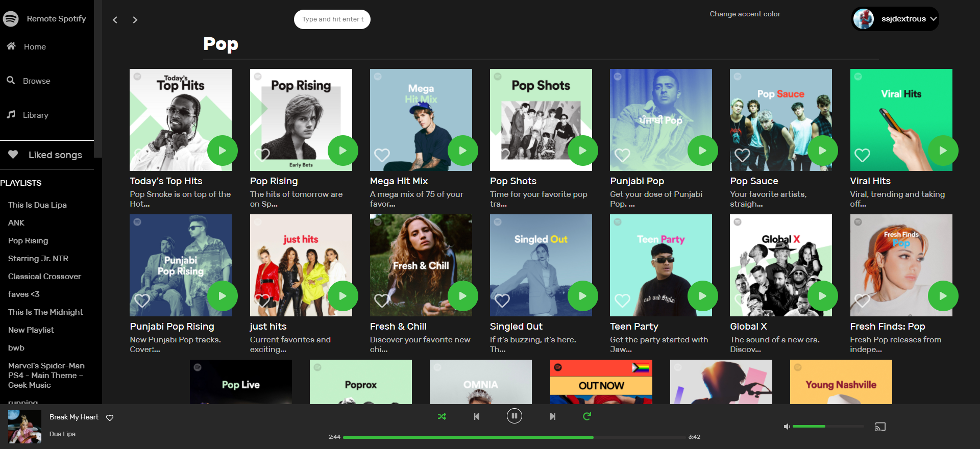
Task: Go back with the left arrow
Action: pyautogui.click(x=115, y=20)
